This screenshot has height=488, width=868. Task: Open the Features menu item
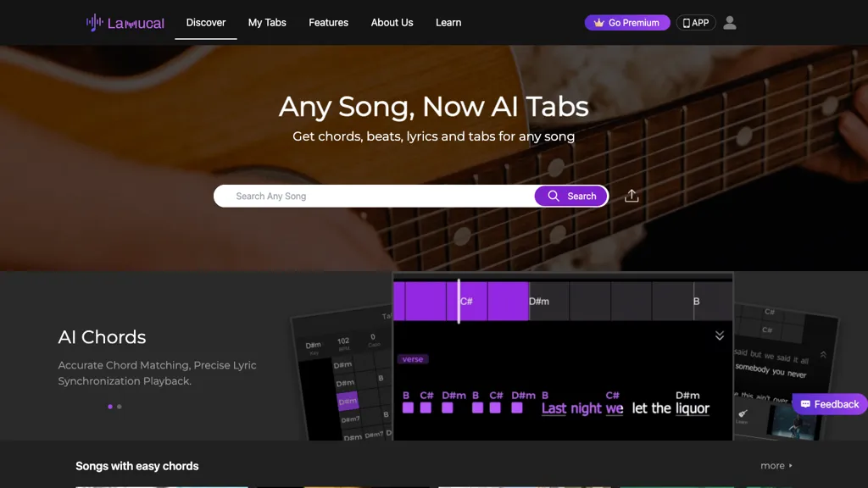click(328, 23)
